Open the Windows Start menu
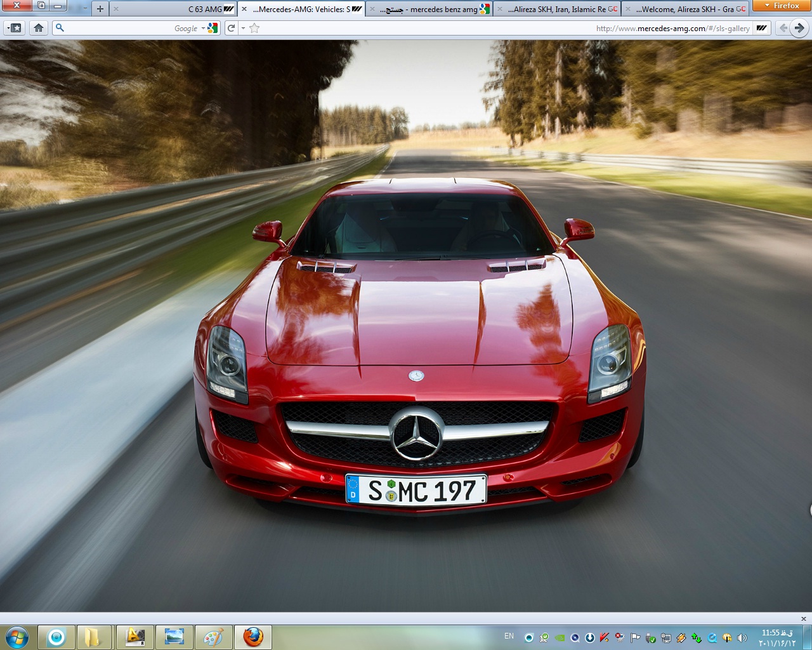 click(x=17, y=637)
